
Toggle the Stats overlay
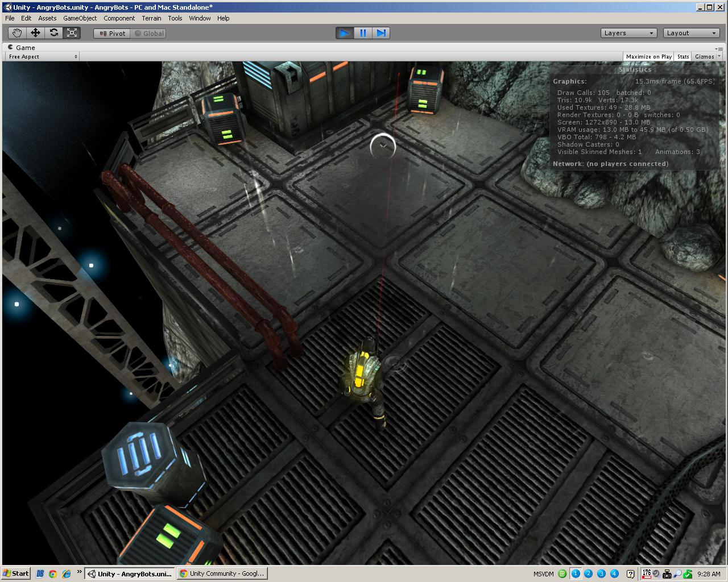(x=683, y=56)
